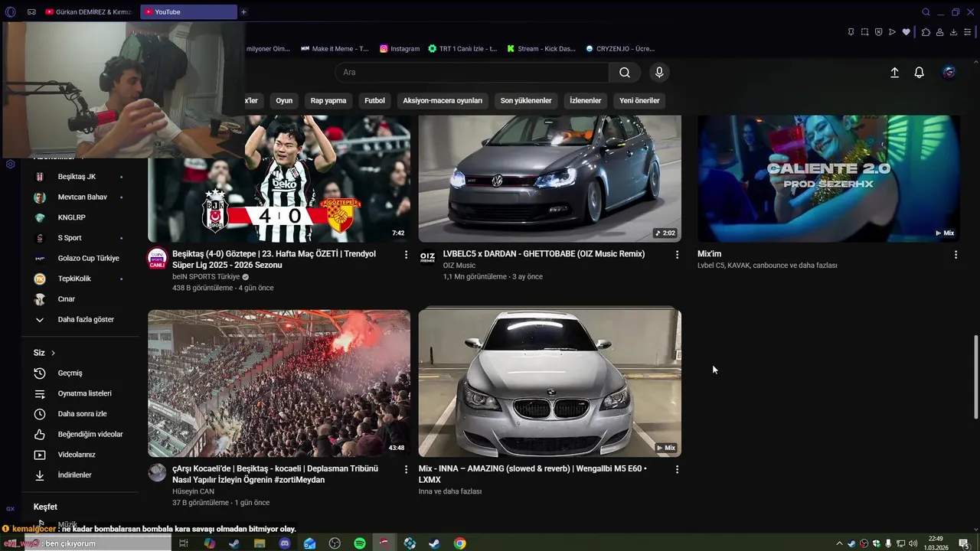Select the Rap yapma filter chip
980x551 pixels.
pos(328,100)
